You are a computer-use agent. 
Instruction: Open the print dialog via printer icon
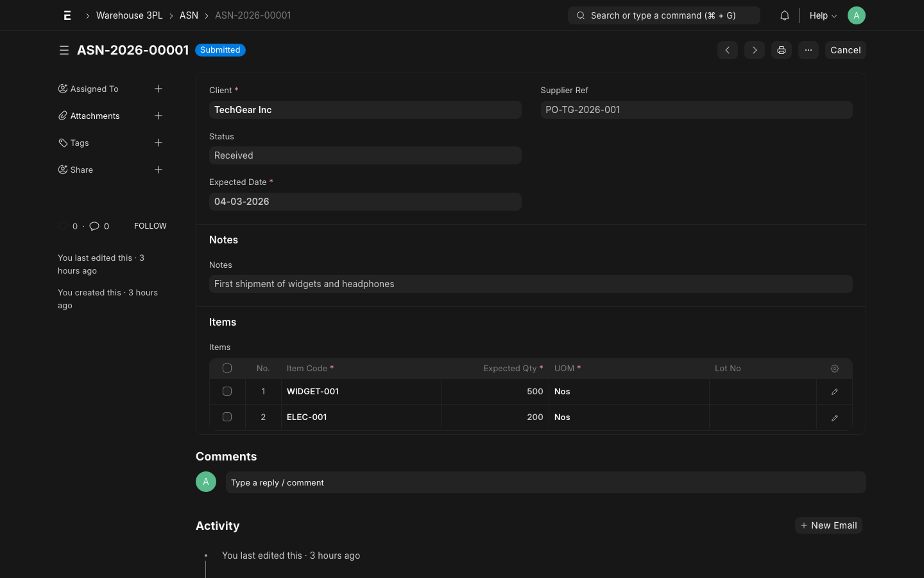click(x=781, y=50)
